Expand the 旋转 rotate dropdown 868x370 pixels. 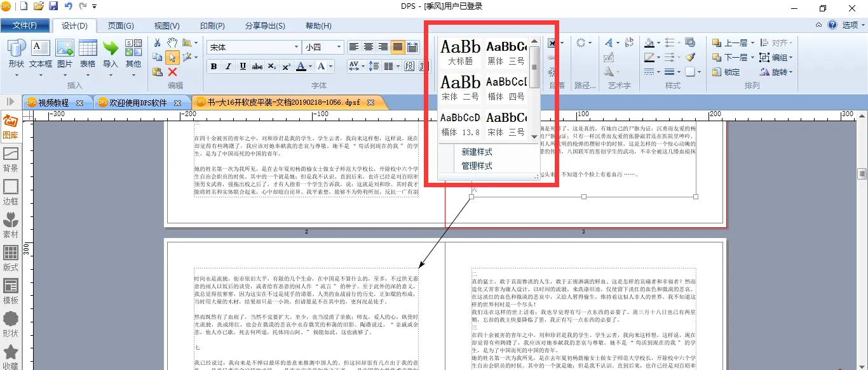(x=790, y=72)
